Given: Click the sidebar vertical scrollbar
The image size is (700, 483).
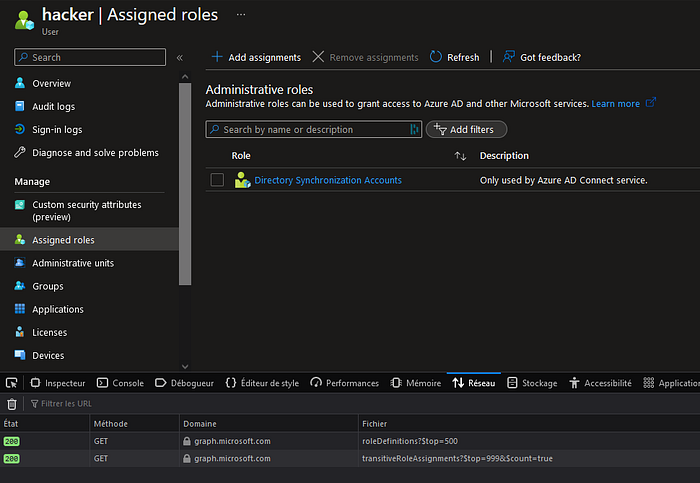Looking at the screenshot, I should click(184, 180).
